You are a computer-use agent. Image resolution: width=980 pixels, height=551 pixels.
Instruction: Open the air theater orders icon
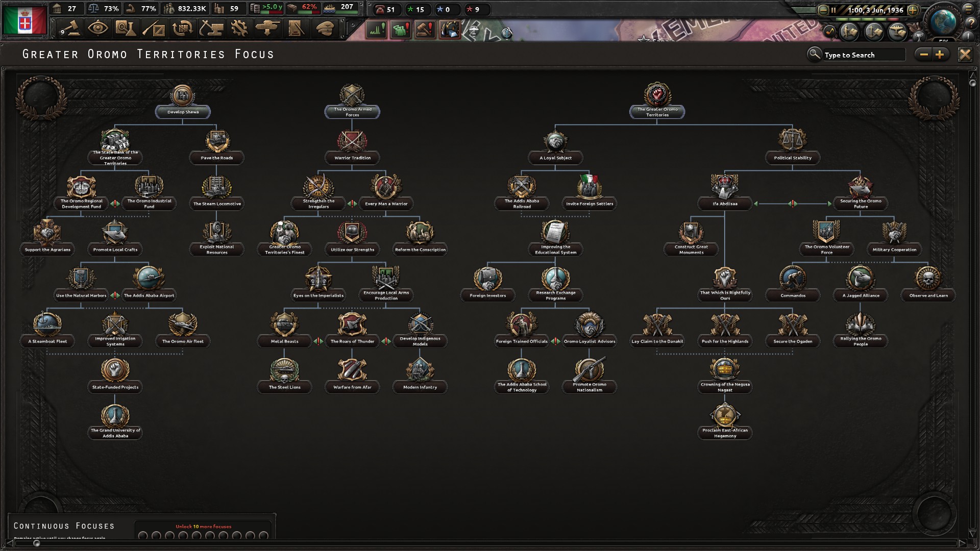[897, 32]
